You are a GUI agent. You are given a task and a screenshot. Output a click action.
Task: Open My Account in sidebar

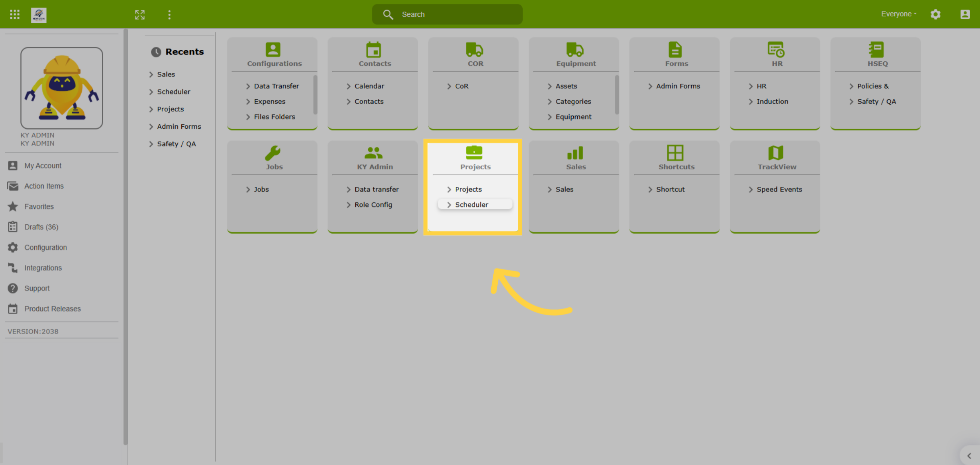[x=43, y=165]
